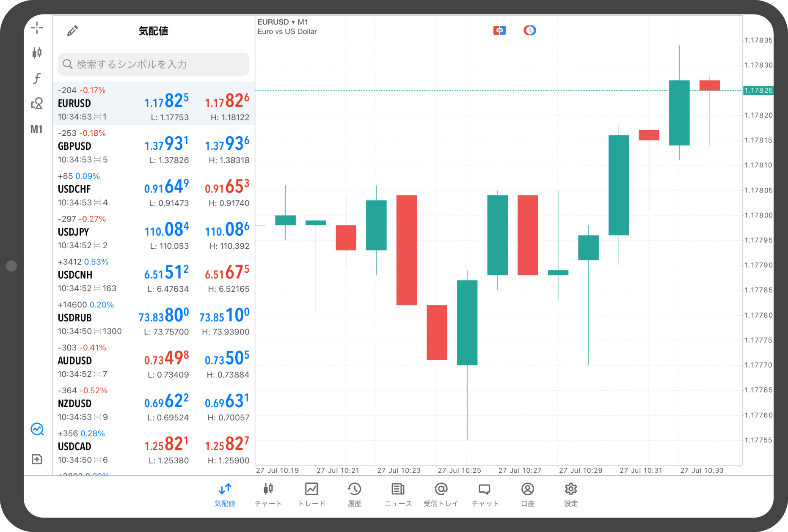Open the ニュース news tab
This screenshot has width=788, height=532.
398,494
